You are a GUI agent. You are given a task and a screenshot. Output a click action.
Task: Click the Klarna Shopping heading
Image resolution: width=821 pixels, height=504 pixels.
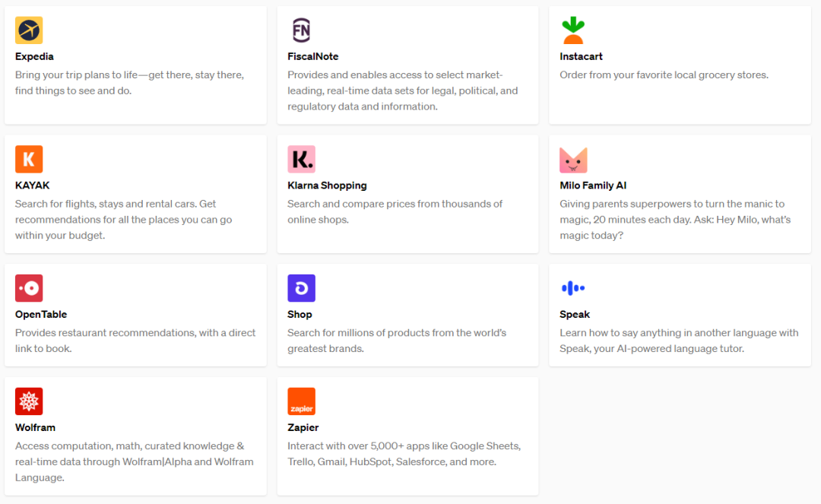(x=327, y=185)
